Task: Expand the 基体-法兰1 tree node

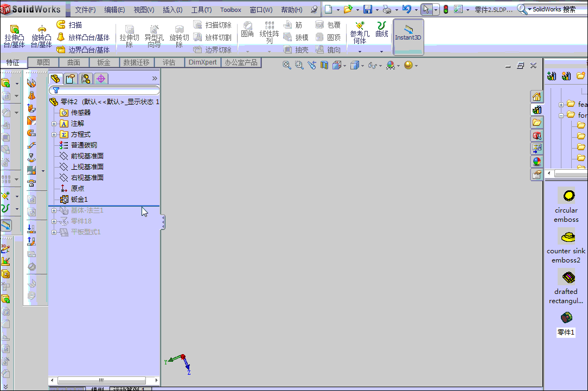Action: (x=54, y=210)
